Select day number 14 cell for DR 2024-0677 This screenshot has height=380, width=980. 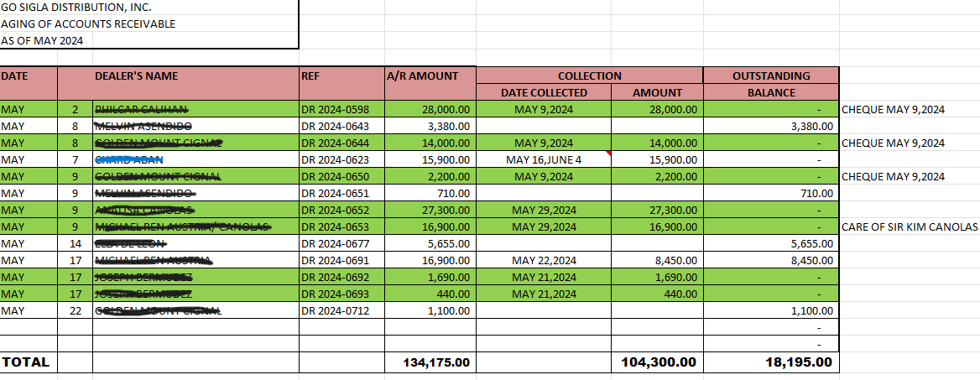(x=75, y=243)
